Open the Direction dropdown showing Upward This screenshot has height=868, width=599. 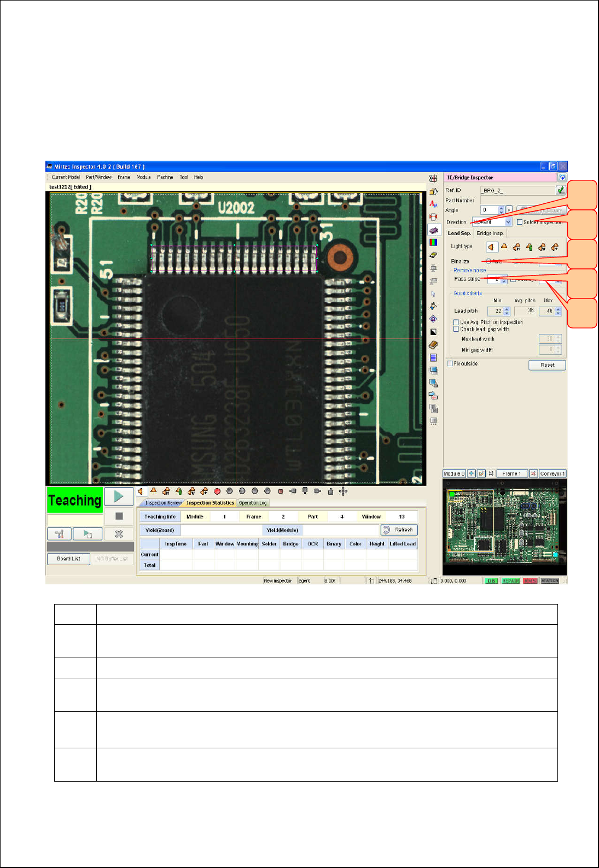click(x=492, y=222)
